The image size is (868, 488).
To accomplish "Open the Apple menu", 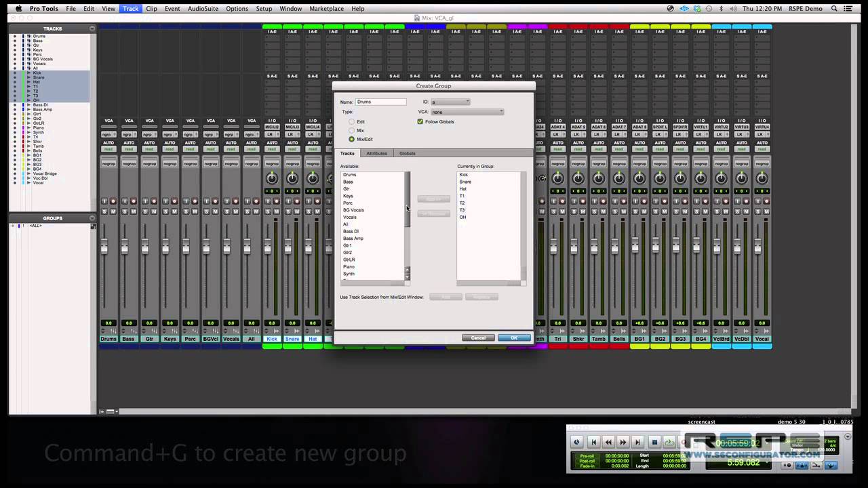I will pos(18,8).
